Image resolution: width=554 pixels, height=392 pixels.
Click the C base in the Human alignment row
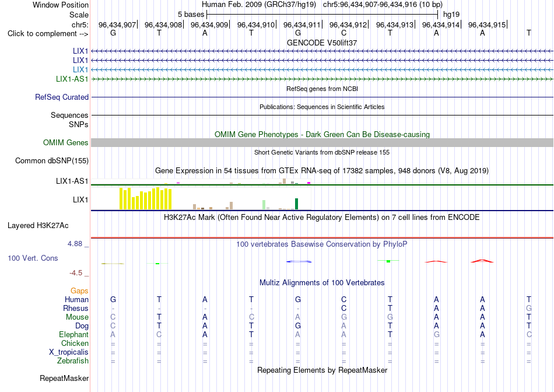(x=344, y=299)
